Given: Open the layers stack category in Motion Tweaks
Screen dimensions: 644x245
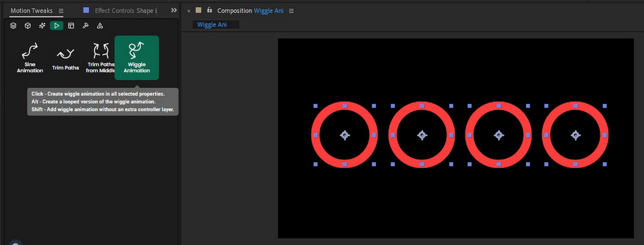Looking at the screenshot, I should pos(13,26).
